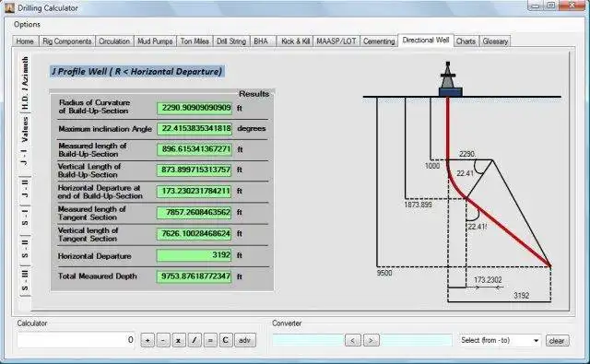Image resolution: width=590 pixels, height=364 pixels.
Task: Click the converter left arrow button
Action: (x=353, y=340)
